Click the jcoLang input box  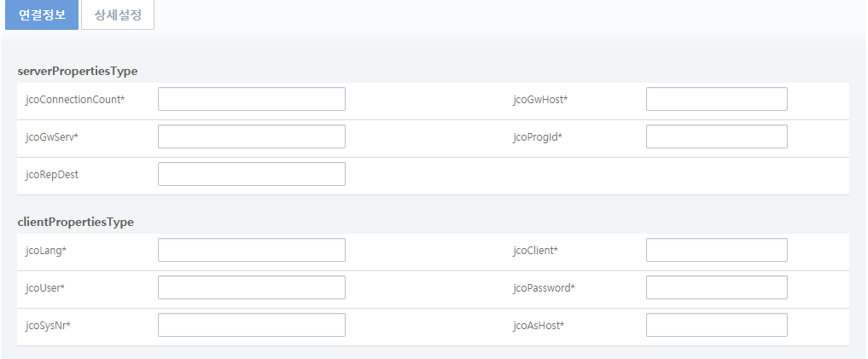[251, 250]
